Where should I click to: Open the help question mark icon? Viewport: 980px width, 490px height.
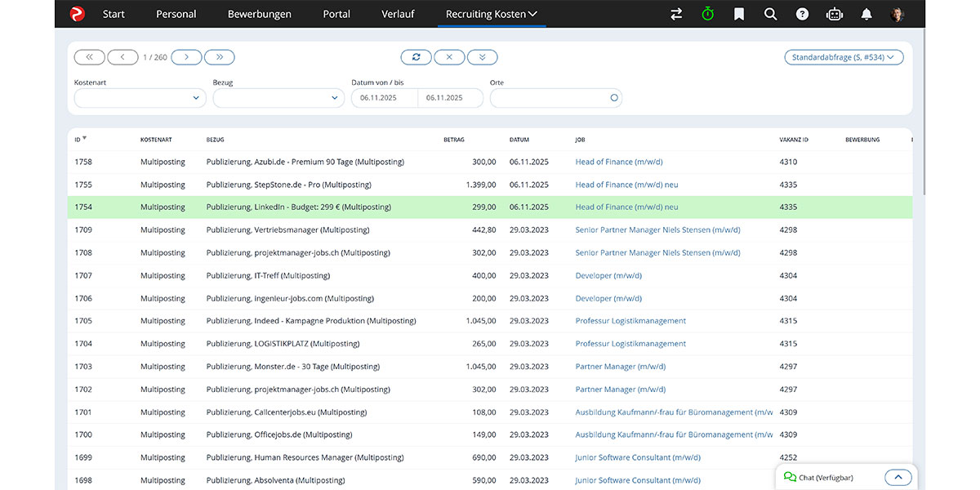click(802, 14)
